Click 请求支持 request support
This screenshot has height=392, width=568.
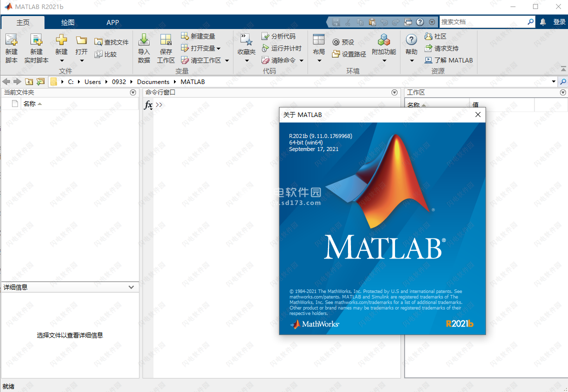441,48
